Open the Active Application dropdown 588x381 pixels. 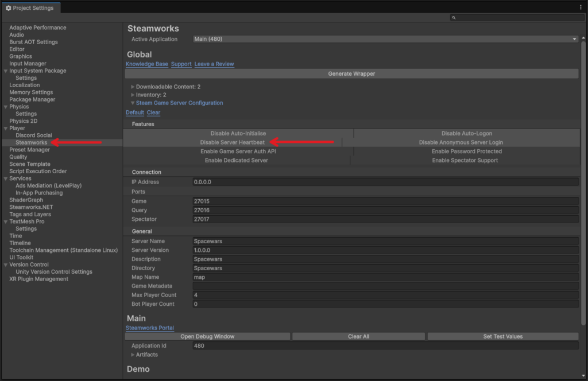point(385,39)
